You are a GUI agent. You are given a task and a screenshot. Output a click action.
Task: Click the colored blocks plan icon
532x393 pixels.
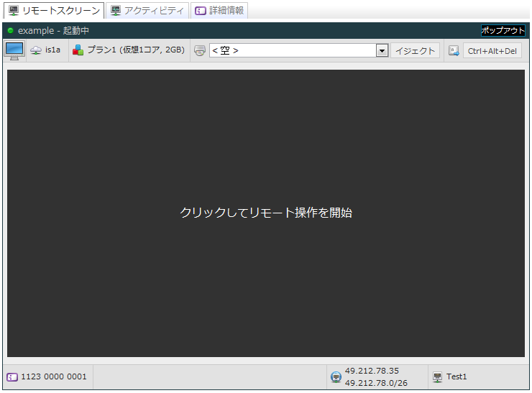point(78,50)
